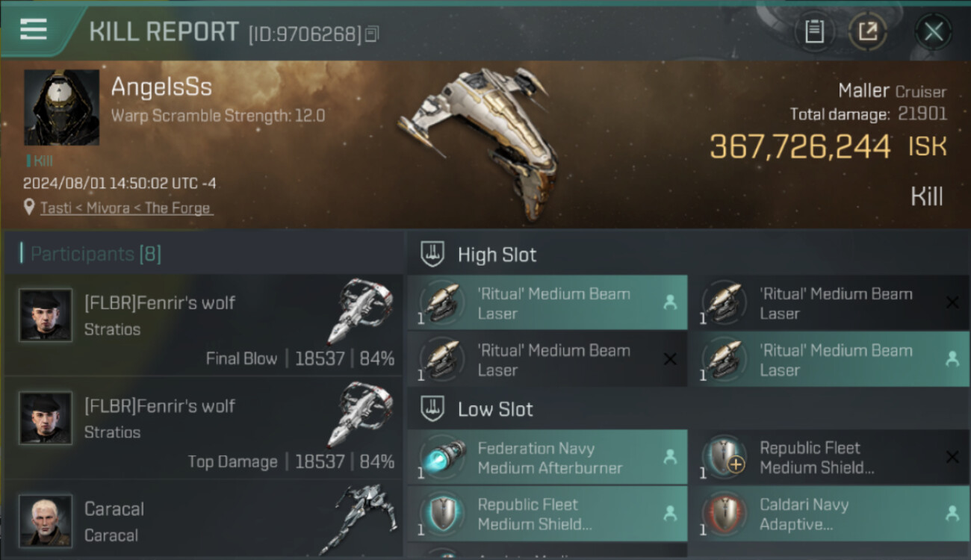Screen dimensions: 971x560
Task: Click the share export icon
Action: point(868,31)
